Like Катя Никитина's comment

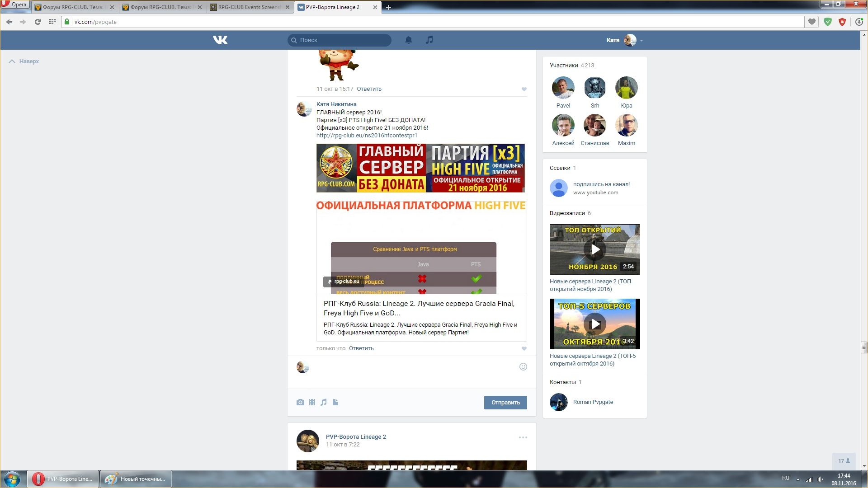pos(524,348)
